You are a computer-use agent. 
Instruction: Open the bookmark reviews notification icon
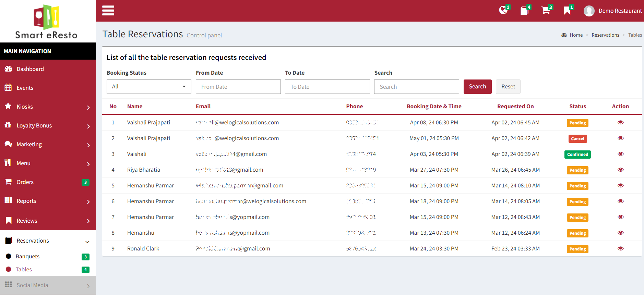point(567,11)
